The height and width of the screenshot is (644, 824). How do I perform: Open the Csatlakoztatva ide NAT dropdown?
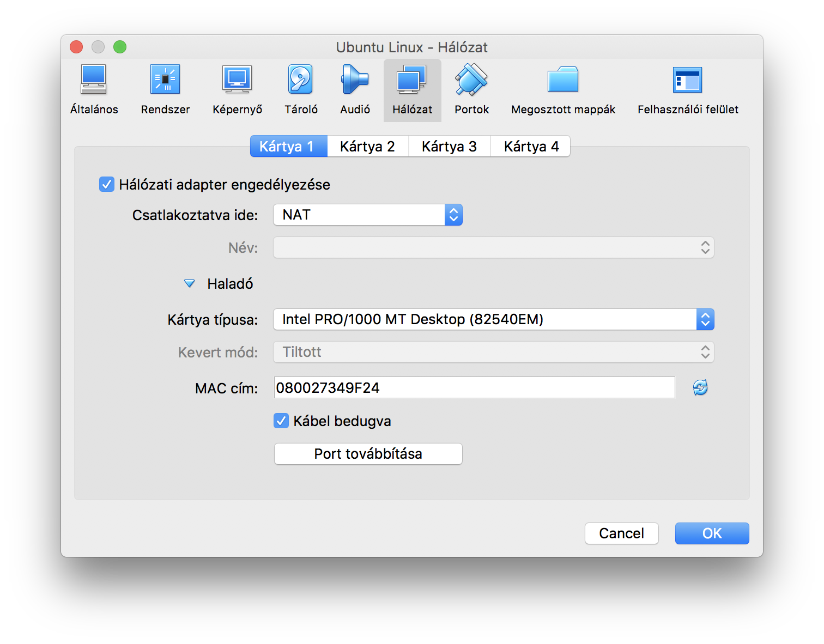coord(368,215)
